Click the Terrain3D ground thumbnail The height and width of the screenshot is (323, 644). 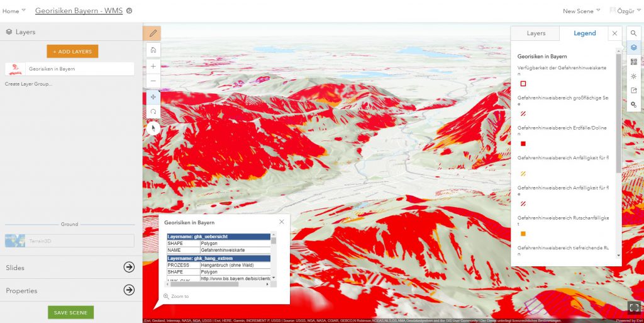(15, 241)
